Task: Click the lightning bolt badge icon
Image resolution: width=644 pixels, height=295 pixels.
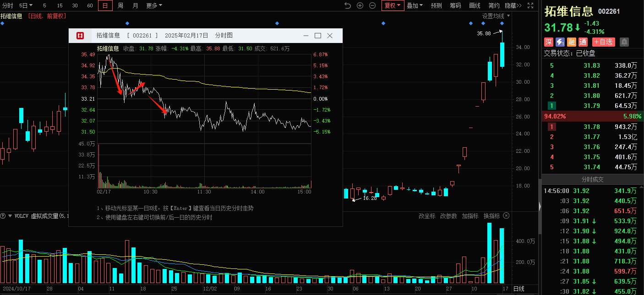Action: (560, 42)
